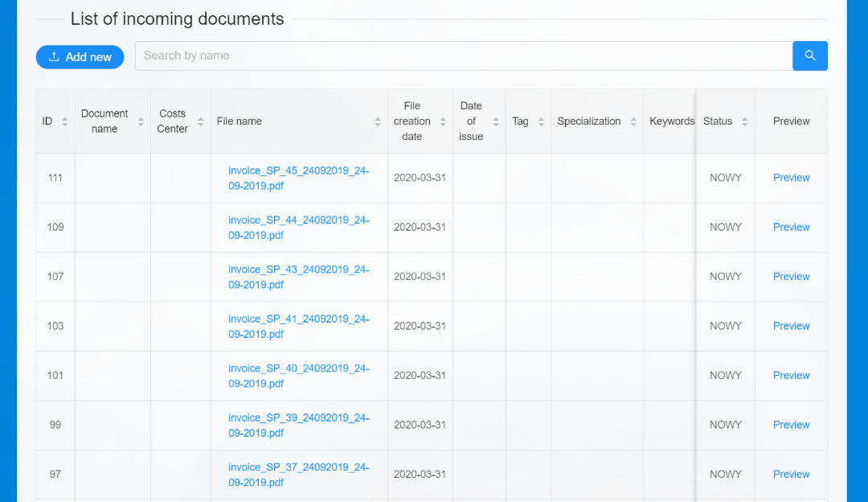Sort by Tag column arrows
The image size is (868, 502).
(x=542, y=121)
